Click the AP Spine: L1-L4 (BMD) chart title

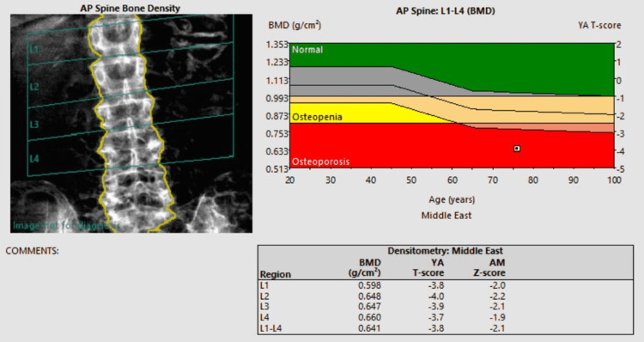[445, 11]
